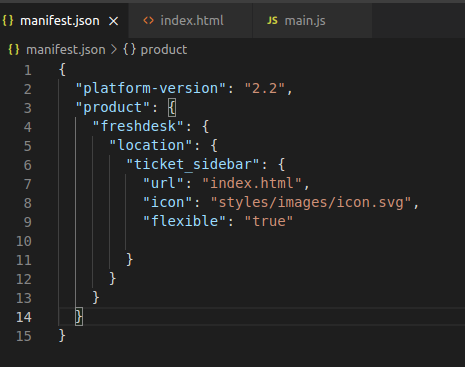
Task: Click line number 14 in gutter
Action: click(24, 317)
